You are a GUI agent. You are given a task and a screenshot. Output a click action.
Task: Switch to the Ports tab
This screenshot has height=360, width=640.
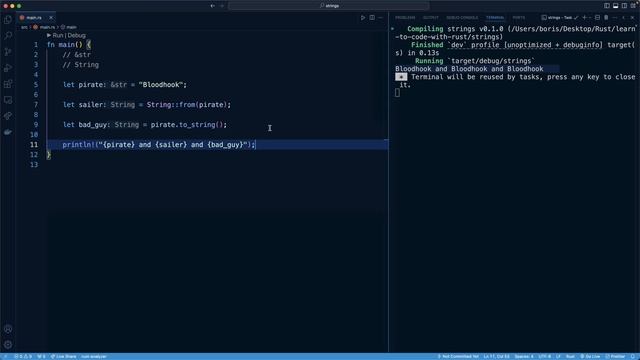pyautogui.click(x=519, y=18)
